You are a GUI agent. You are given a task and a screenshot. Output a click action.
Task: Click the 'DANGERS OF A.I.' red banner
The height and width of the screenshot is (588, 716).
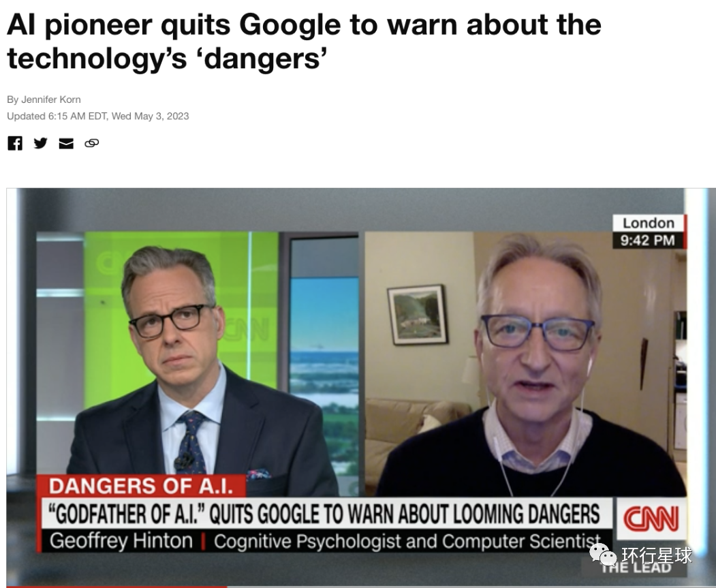tap(141, 486)
